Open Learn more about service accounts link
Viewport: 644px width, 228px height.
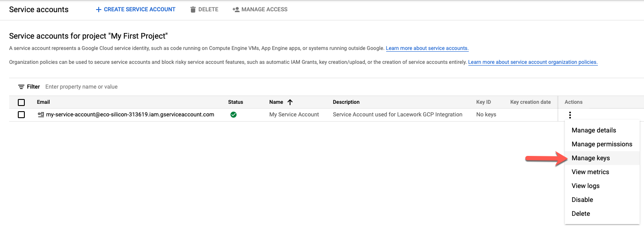coord(427,48)
